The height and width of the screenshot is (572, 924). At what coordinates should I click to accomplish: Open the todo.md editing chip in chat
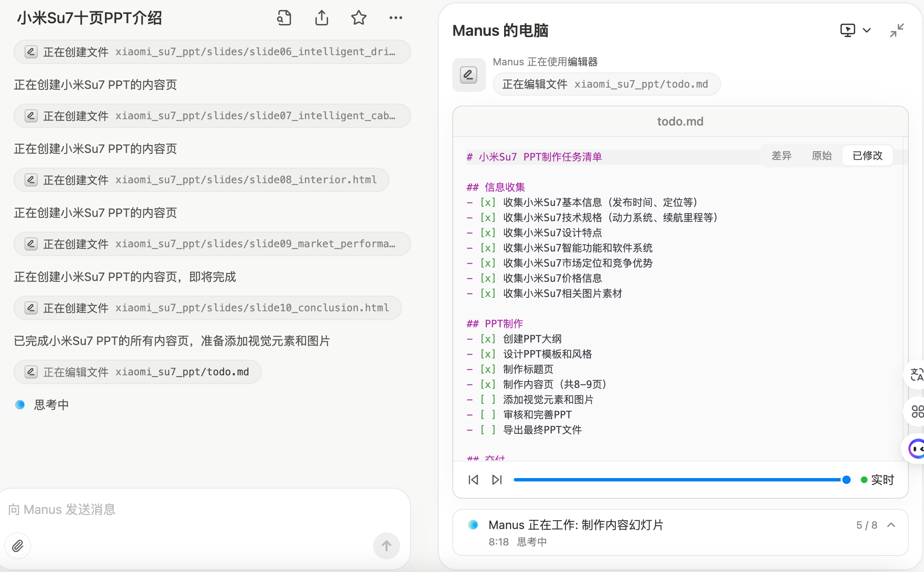click(x=138, y=372)
